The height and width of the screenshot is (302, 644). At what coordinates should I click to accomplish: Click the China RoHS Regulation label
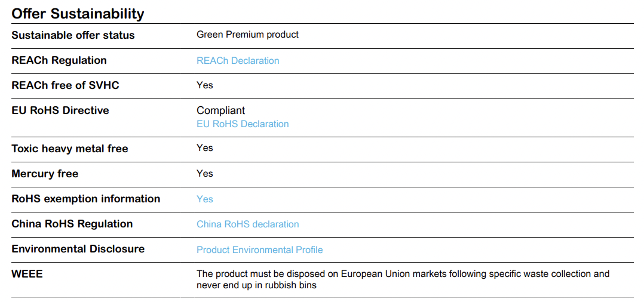pyautogui.click(x=72, y=224)
